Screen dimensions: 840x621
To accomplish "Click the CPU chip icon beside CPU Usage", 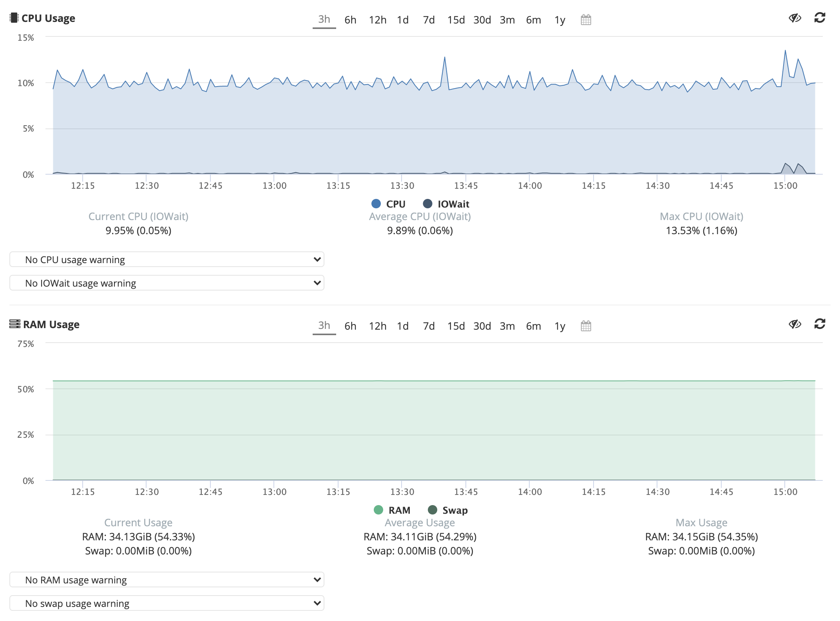I will tap(14, 18).
